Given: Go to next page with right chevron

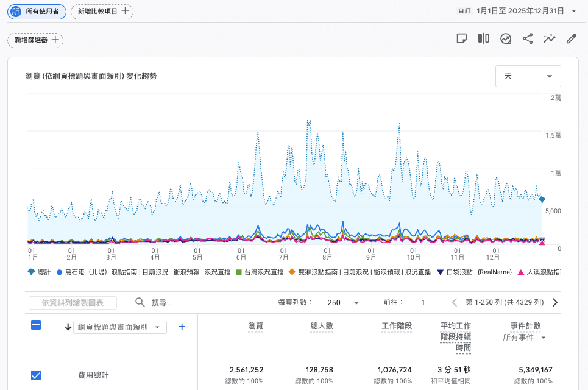Looking at the screenshot, I should tap(554, 302).
